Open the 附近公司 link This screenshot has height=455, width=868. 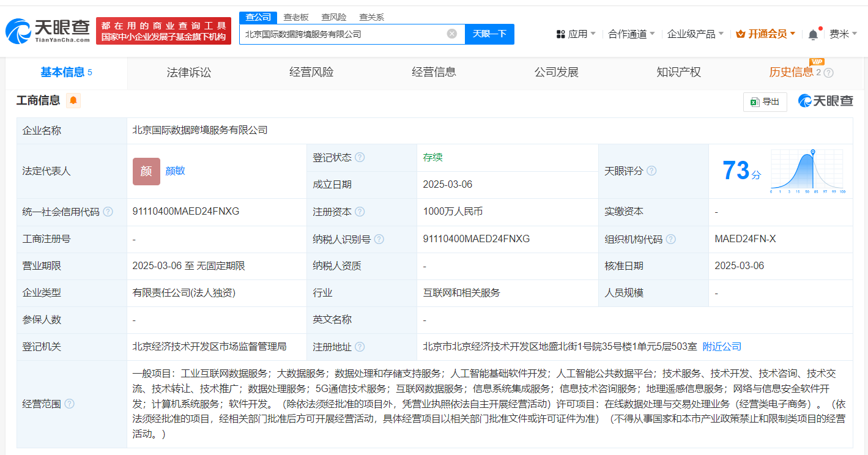click(722, 347)
